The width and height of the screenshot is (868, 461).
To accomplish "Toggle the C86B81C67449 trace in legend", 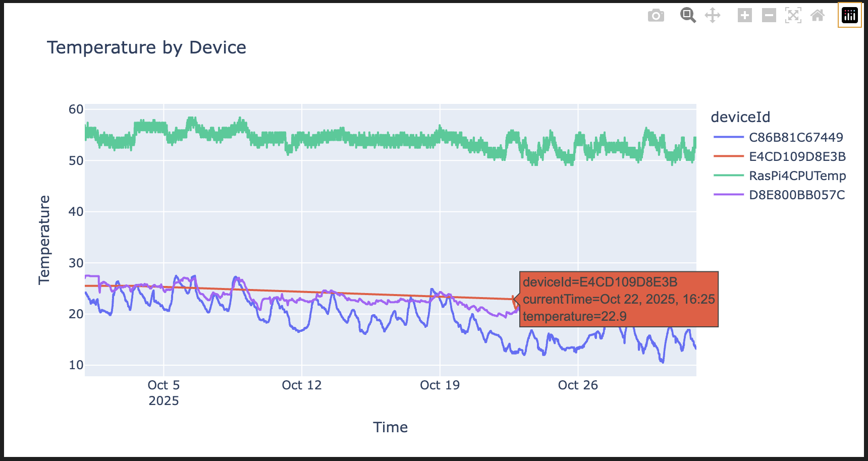I will (795, 137).
